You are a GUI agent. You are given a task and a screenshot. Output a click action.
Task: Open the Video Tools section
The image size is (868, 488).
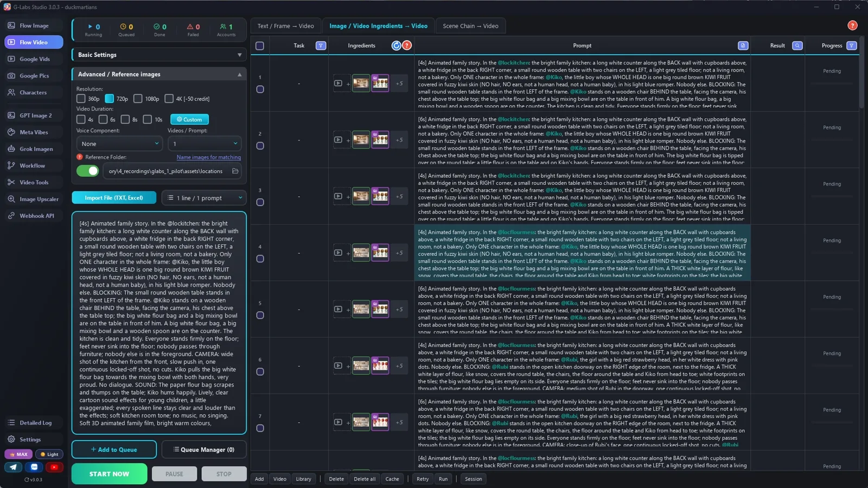[x=34, y=183]
